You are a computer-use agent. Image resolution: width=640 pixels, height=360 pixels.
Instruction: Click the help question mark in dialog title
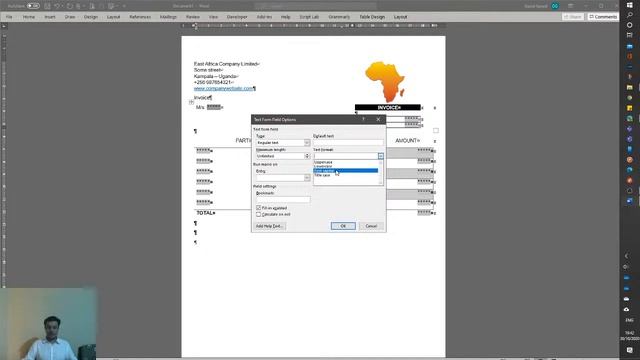coord(363,119)
